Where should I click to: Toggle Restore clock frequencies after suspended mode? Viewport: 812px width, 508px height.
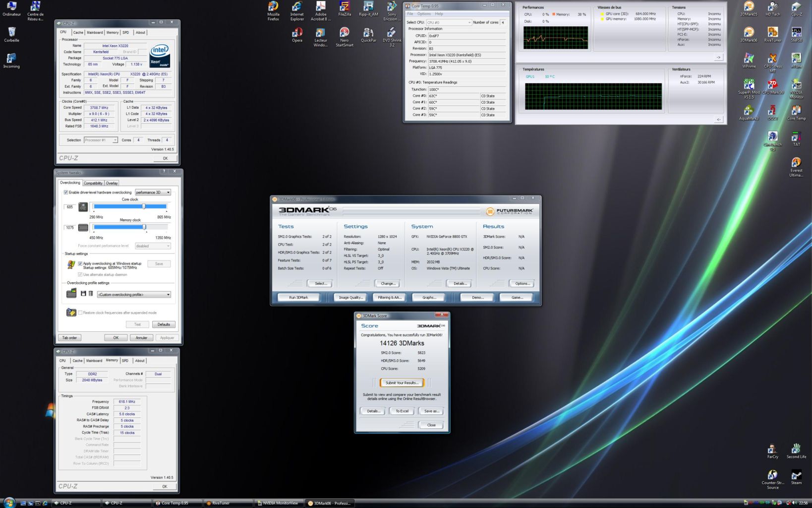tap(80, 313)
